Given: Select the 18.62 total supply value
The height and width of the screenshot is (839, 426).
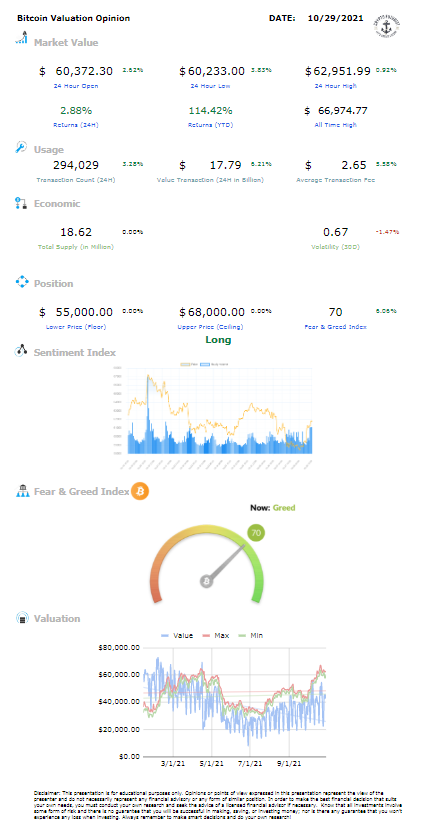Looking at the screenshot, I should (75, 232).
